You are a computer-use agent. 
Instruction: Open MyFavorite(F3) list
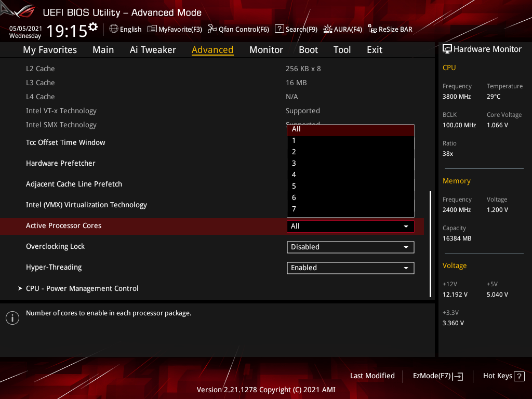(x=175, y=29)
